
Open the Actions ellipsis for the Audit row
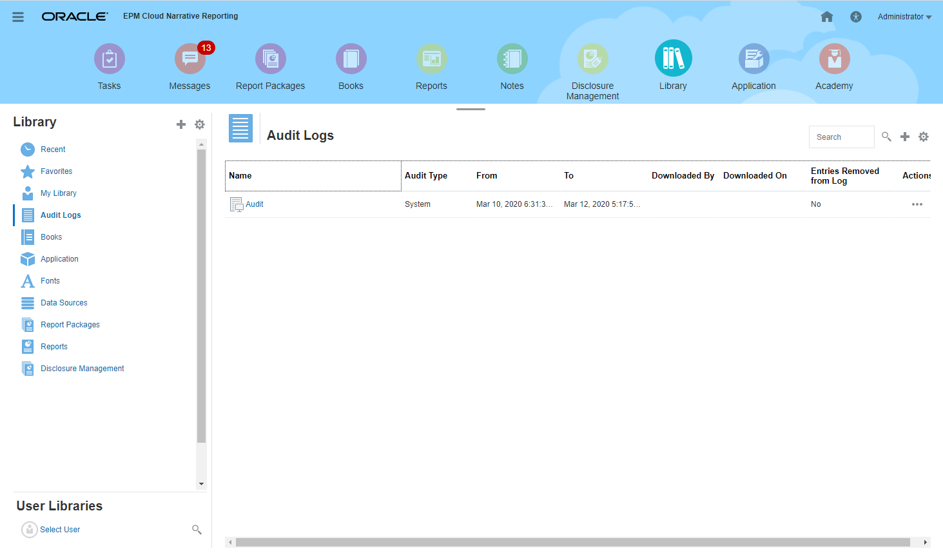(x=917, y=204)
